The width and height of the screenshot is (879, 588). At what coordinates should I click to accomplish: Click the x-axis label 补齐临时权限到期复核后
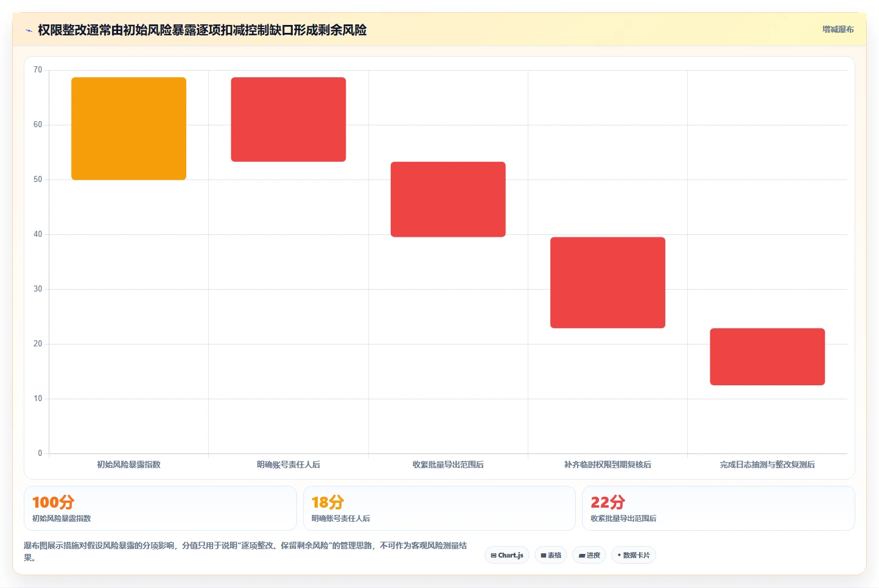click(608, 464)
